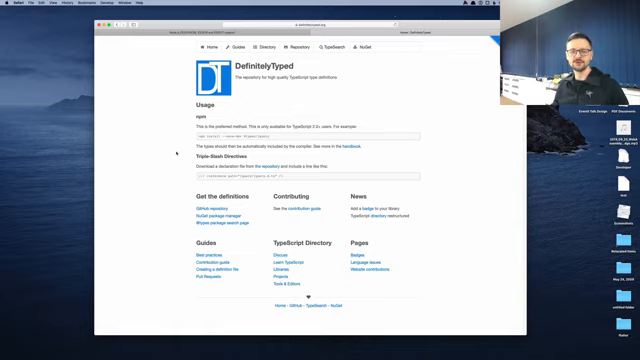Viewport: 640px width, 360px height.
Task: Click the heart icon in page footer
Action: tap(308, 297)
